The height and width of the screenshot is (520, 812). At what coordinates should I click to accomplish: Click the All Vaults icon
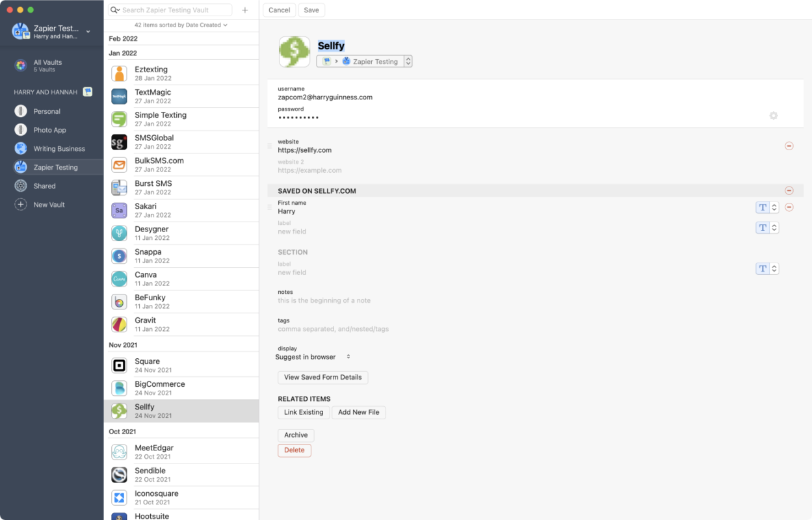[21, 65]
